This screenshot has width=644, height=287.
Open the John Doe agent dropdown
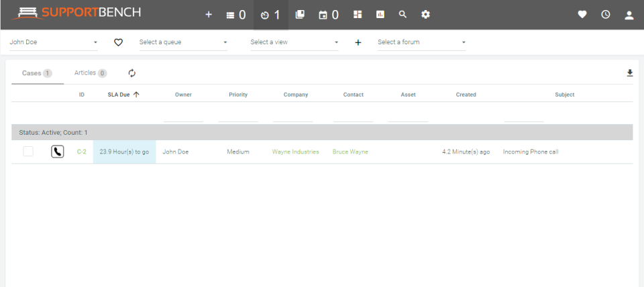point(54,42)
